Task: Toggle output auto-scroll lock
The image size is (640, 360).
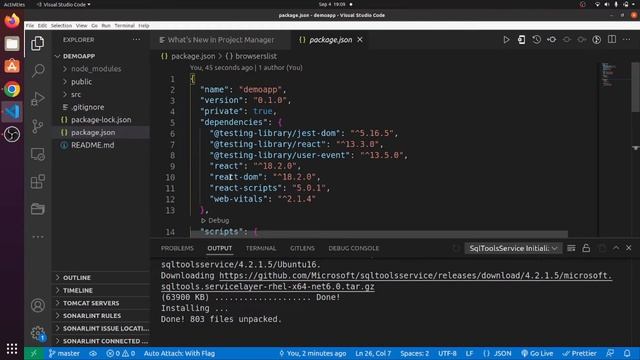Action: tap(586, 248)
